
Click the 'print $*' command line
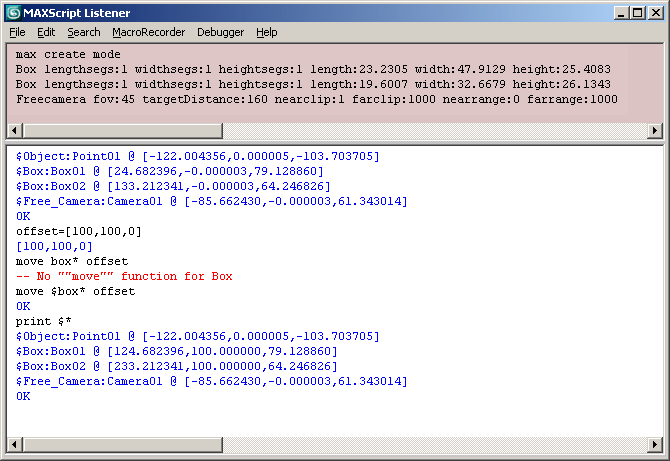44,321
